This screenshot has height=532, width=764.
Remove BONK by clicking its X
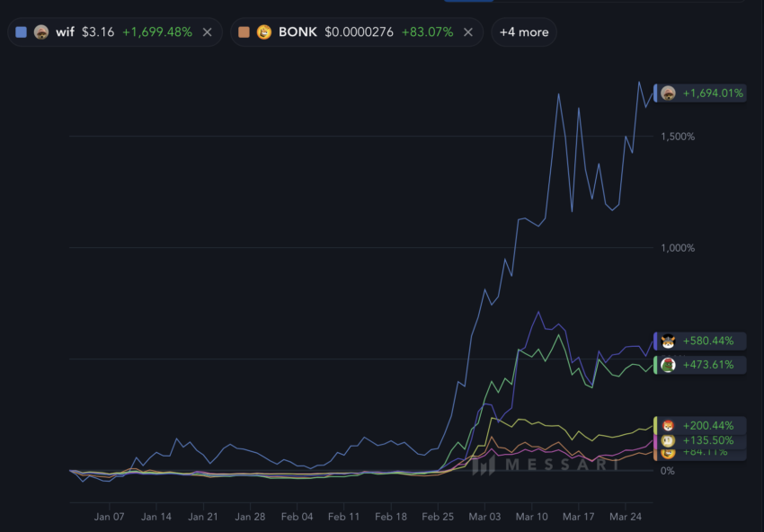[468, 31]
